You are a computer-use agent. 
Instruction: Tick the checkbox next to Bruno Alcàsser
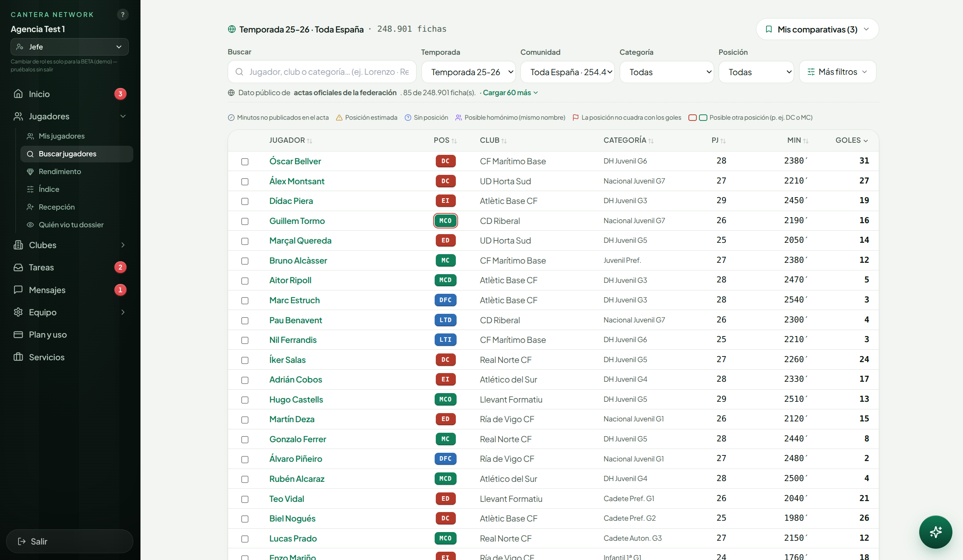[x=245, y=261]
